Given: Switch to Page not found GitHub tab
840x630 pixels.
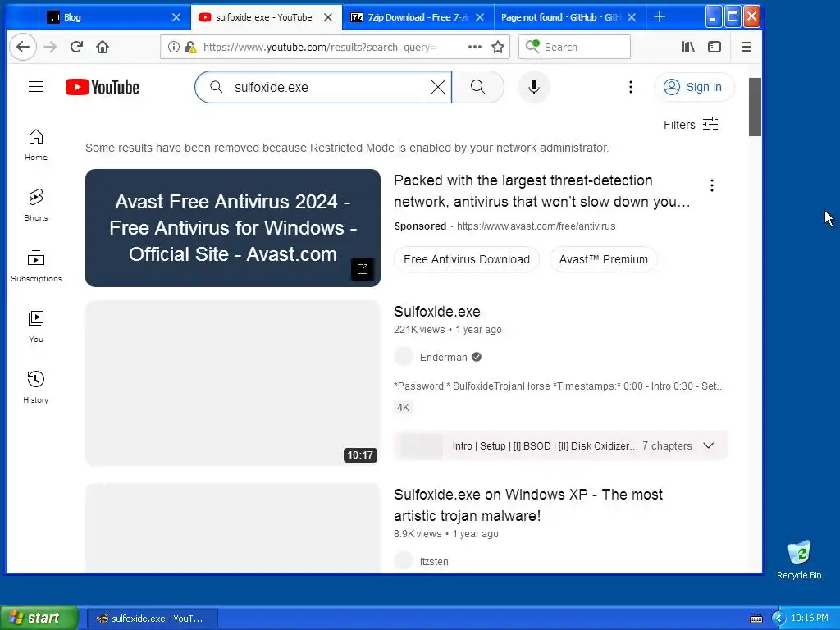Looking at the screenshot, I should (x=560, y=17).
